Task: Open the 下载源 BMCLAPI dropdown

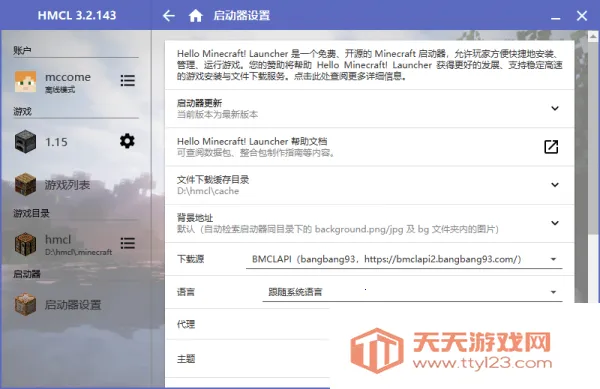Action: (404, 260)
